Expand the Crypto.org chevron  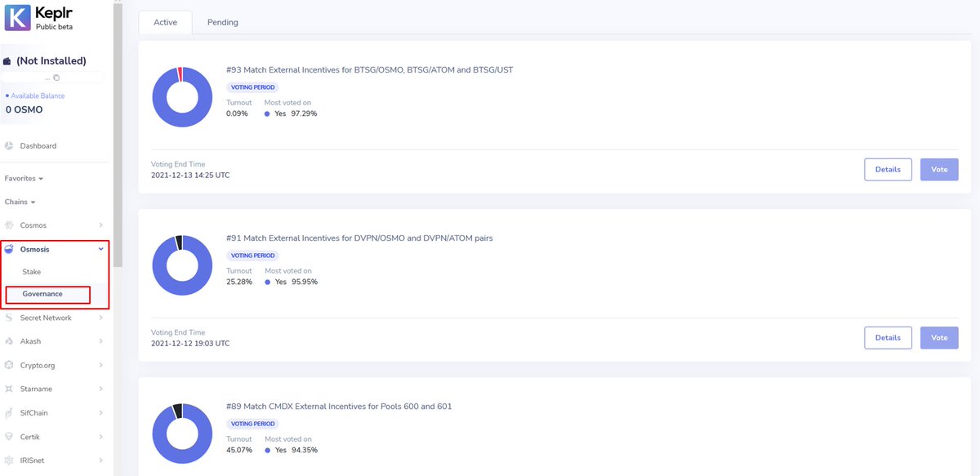[100, 365]
